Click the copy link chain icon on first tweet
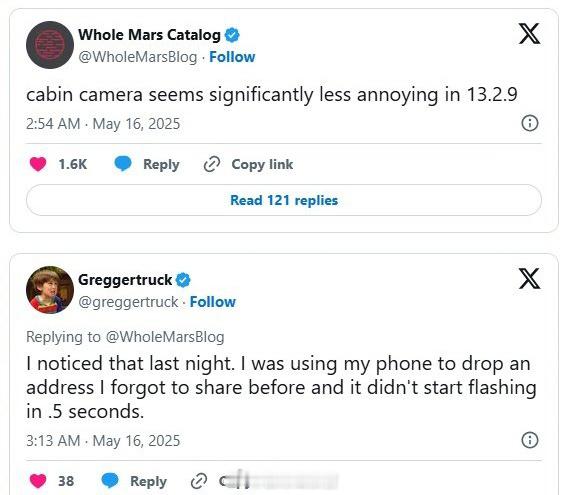The width and height of the screenshot is (564, 495). pyautogui.click(x=212, y=164)
